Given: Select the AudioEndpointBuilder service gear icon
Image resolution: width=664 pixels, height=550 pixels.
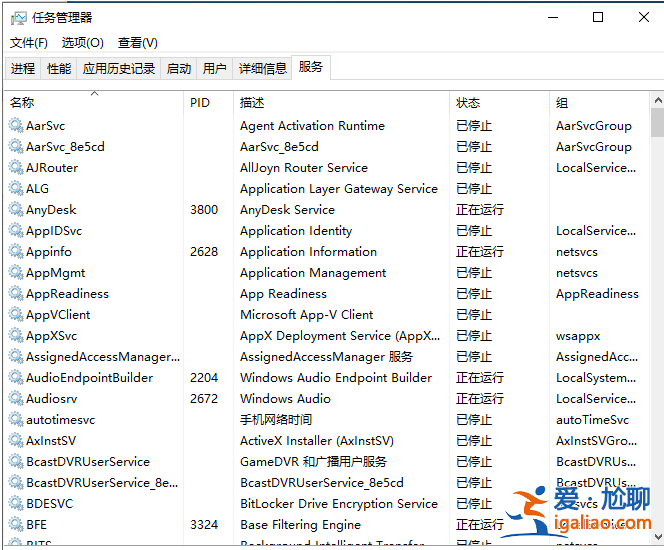Looking at the screenshot, I should [16, 377].
